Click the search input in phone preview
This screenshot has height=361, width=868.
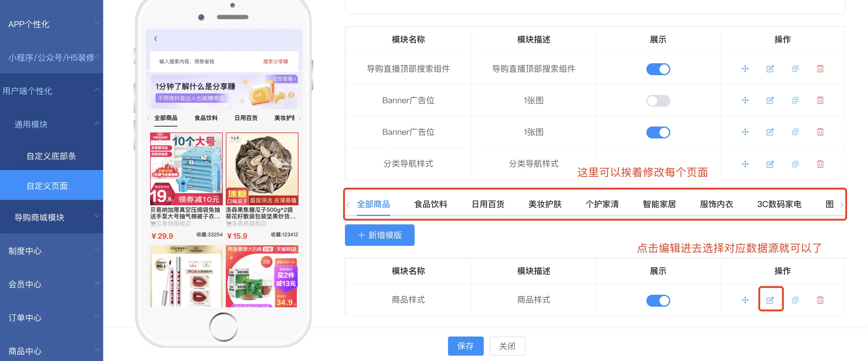pyautogui.click(x=209, y=61)
